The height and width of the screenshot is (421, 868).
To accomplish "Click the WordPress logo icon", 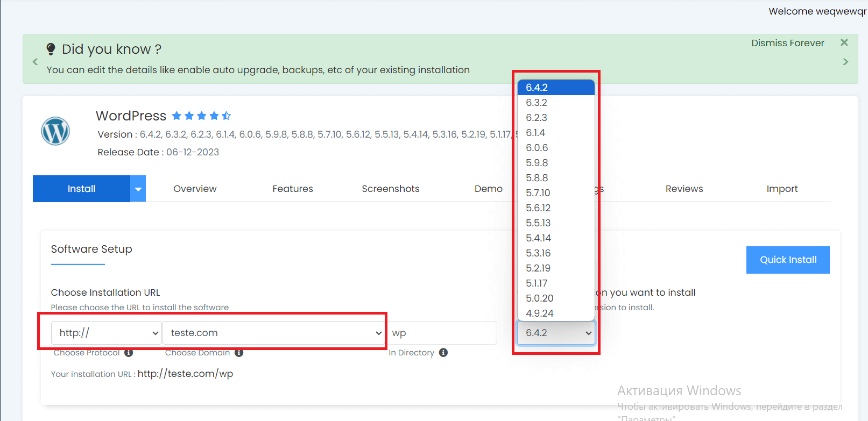I will 55,131.
